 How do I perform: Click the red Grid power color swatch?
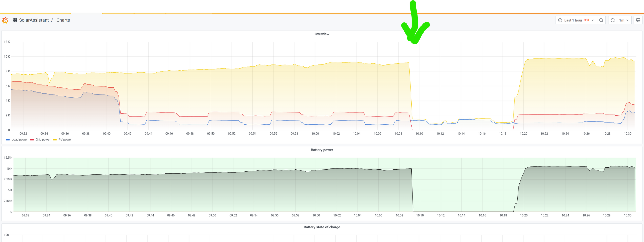(32, 140)
